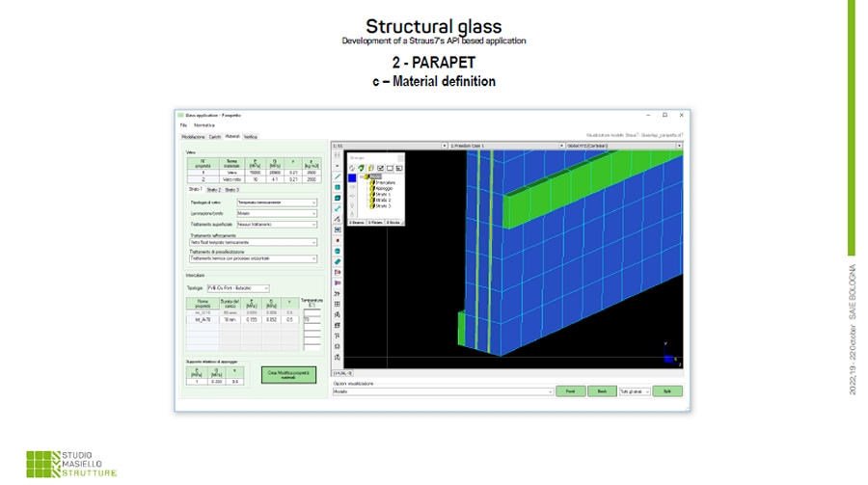
Task: Select the diagonal line beam tool icon
Action: [338, 175]
